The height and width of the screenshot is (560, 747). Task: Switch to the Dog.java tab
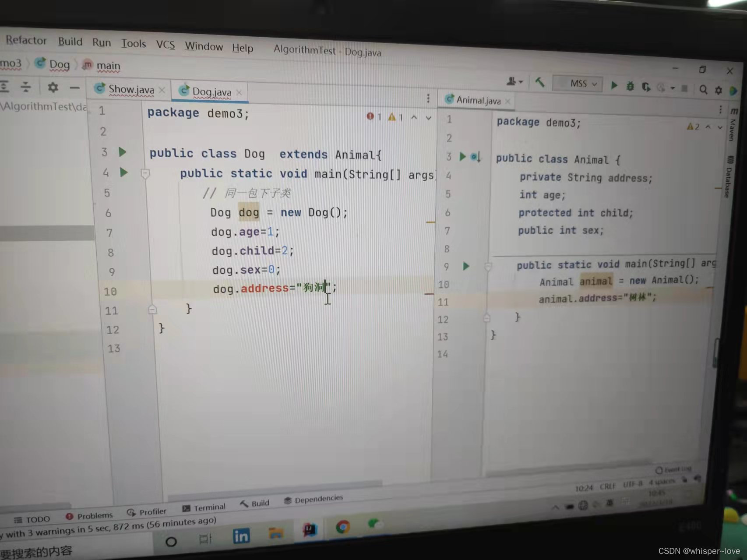211,92
